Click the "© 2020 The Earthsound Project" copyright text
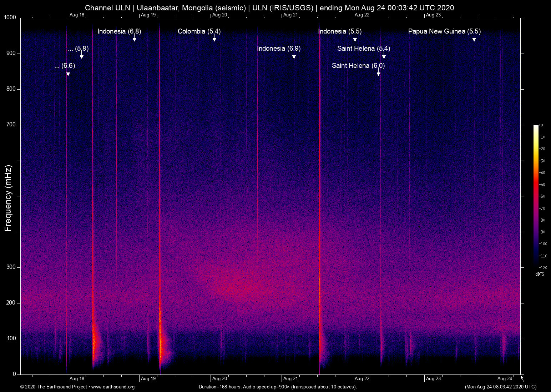The width and height of the screenshot is (551, 392). [x=54, y=387]
